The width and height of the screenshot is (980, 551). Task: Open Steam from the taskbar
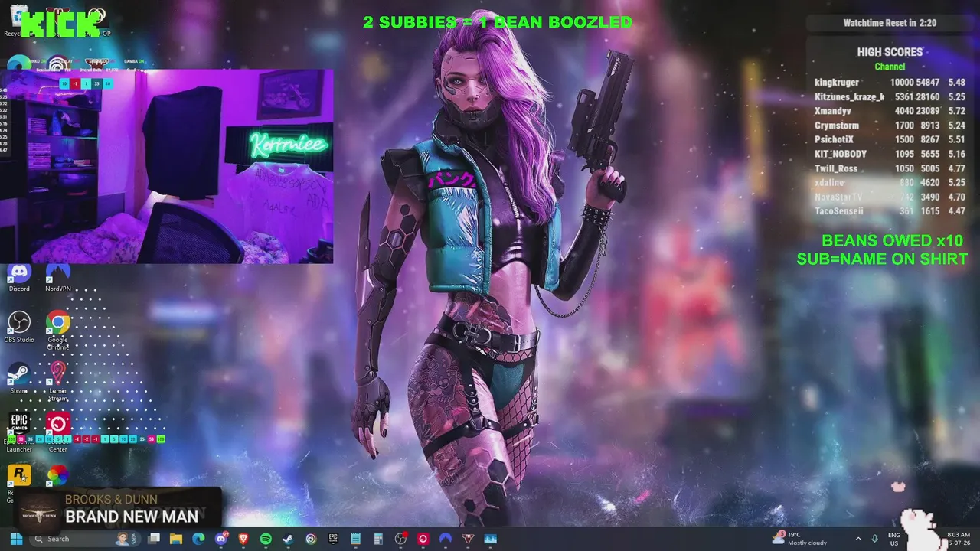coord(288,539)
